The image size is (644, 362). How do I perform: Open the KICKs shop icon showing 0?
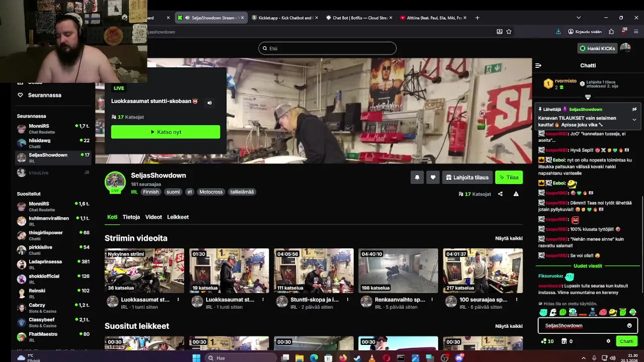pyautogui.click(x=567, y=341)
